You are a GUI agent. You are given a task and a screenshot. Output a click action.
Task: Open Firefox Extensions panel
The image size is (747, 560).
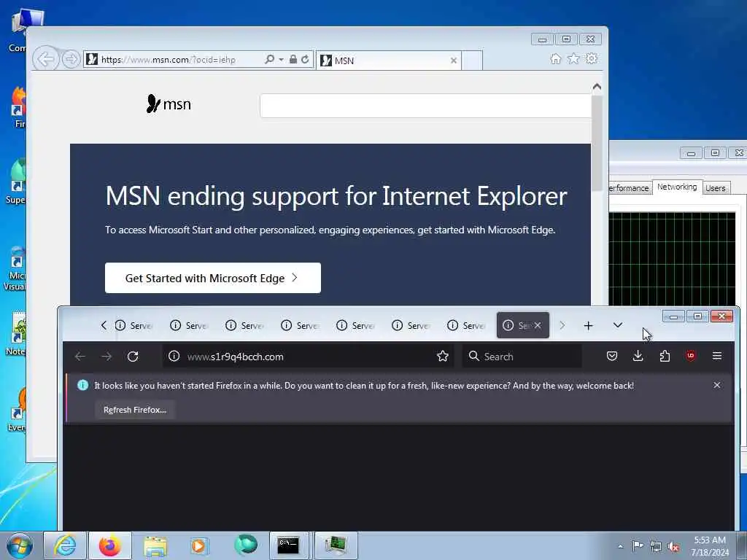[x=665, y=356]
